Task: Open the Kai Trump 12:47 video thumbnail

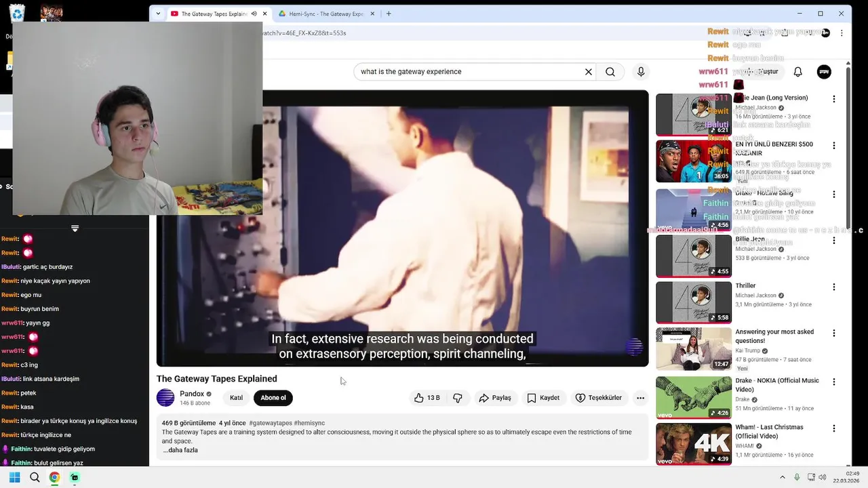Action: coord(694,349)
